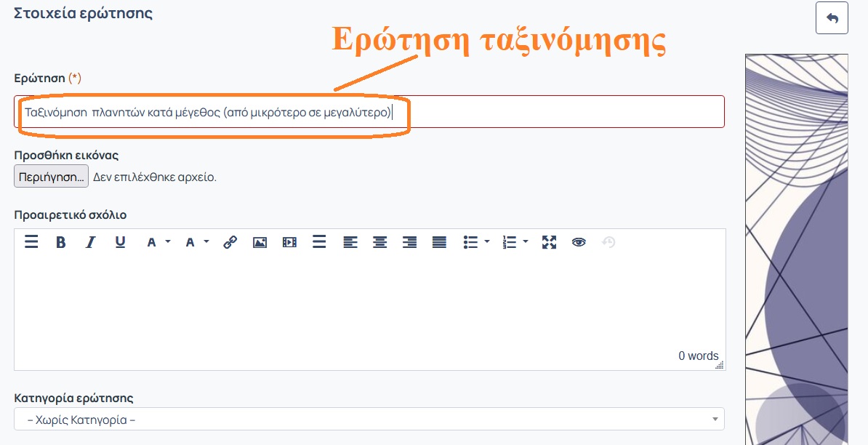The width and height of the screenshot is (868, 445).
Task: Click the editor resize handle corner
Action: click(x=720, y=365)
